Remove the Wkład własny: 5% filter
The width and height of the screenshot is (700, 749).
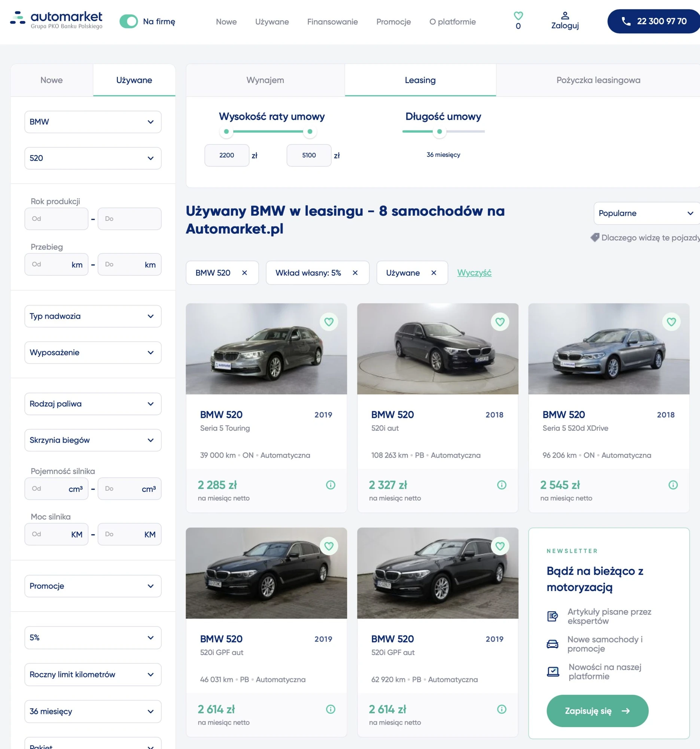(x=355, y=273)
